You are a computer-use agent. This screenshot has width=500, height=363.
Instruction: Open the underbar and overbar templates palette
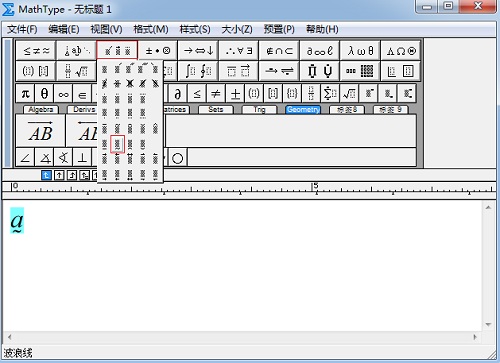[x=239, y=71]
